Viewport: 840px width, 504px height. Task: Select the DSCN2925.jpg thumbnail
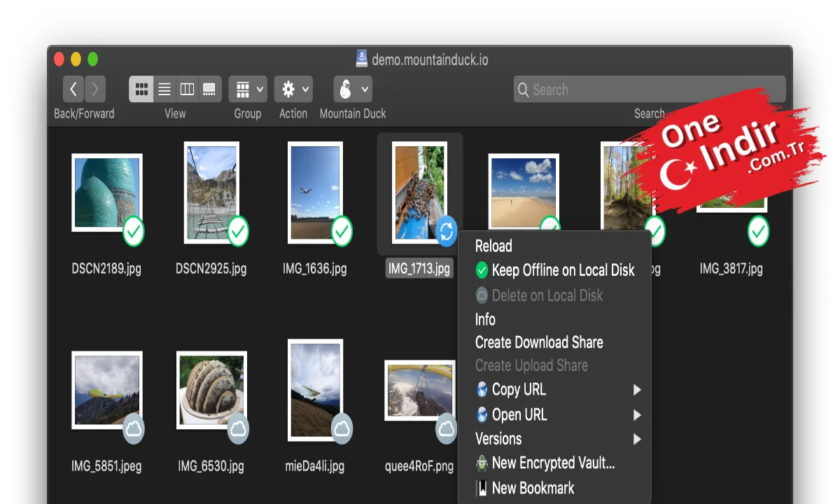tap(211, 192)
